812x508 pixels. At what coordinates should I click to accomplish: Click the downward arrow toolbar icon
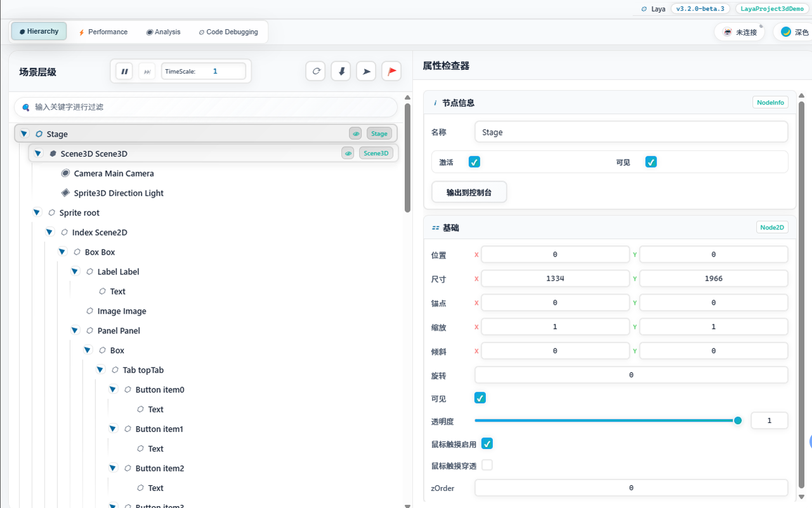pyautogui.click(x=341, y=71)
